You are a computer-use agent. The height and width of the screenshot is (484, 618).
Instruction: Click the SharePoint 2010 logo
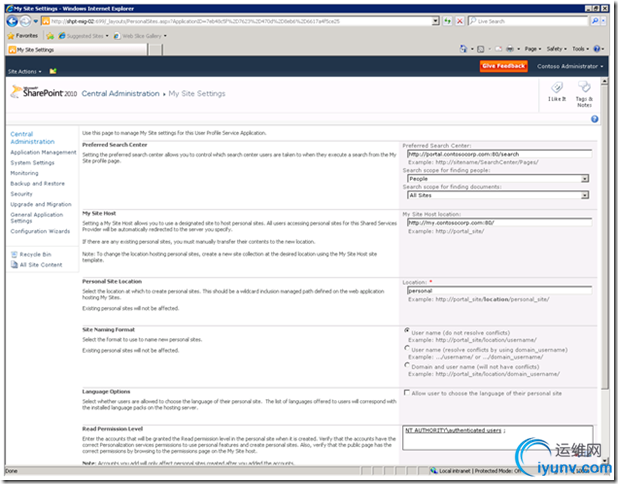tap(43, 92)
